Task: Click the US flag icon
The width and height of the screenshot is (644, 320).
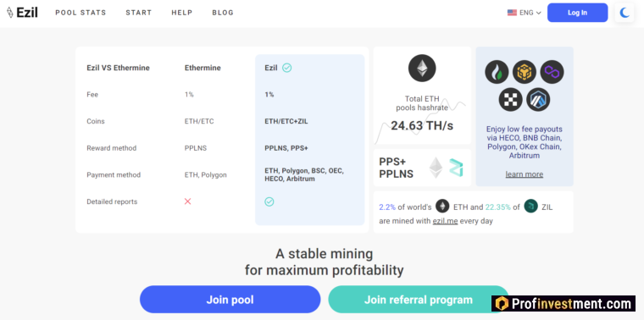Action: point(512,13)
